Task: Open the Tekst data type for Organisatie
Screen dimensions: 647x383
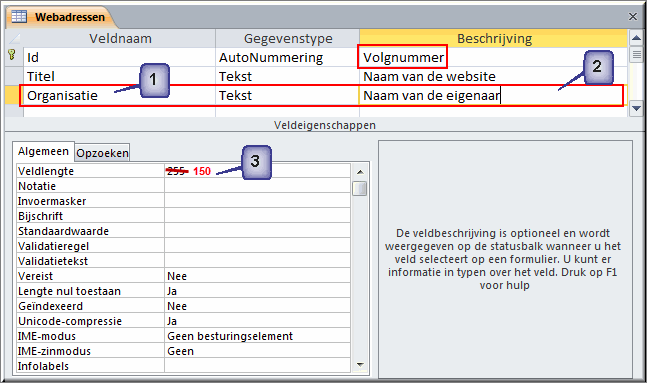Action: coord(288,96)
